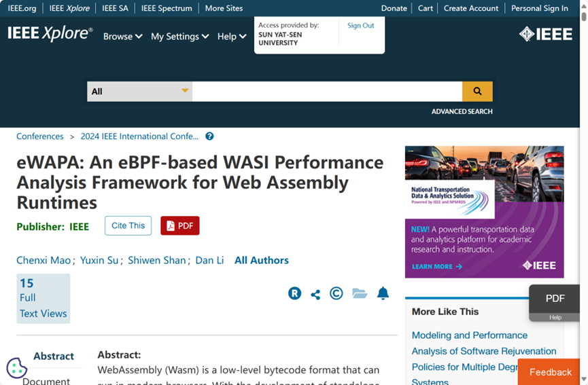This screenshot has width=588, height=385.
Task: Open the cookie preferences icon
Action: click(x=16, y=368)
